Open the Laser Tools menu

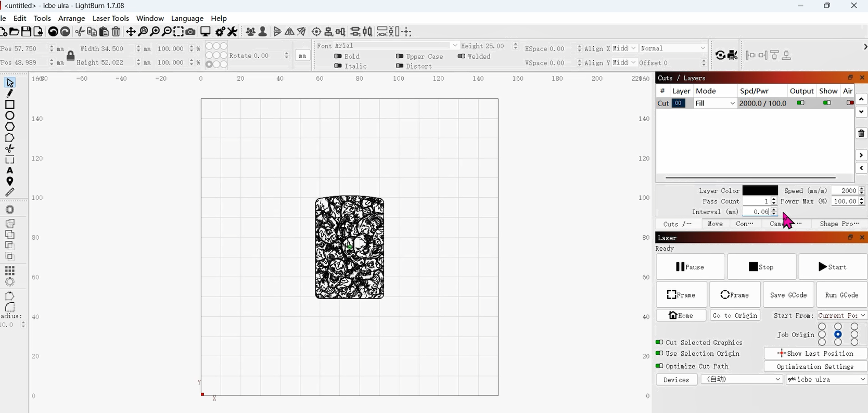pyautogui.click(x=111, y=18)
